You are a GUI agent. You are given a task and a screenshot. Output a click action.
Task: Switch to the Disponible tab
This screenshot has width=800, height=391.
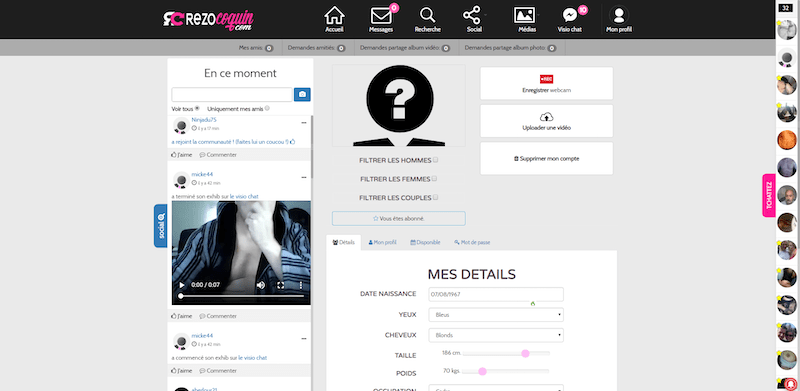coord(425,242)
